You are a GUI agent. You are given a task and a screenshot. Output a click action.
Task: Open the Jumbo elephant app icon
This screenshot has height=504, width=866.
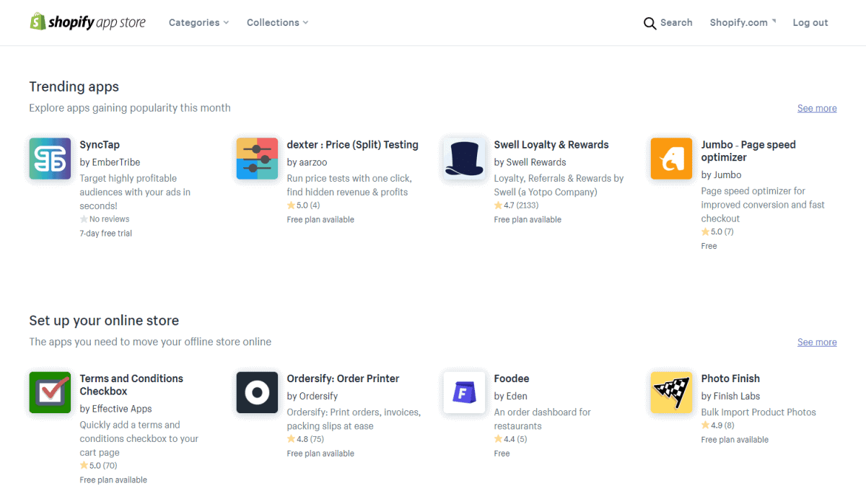[x=671, y=159]
